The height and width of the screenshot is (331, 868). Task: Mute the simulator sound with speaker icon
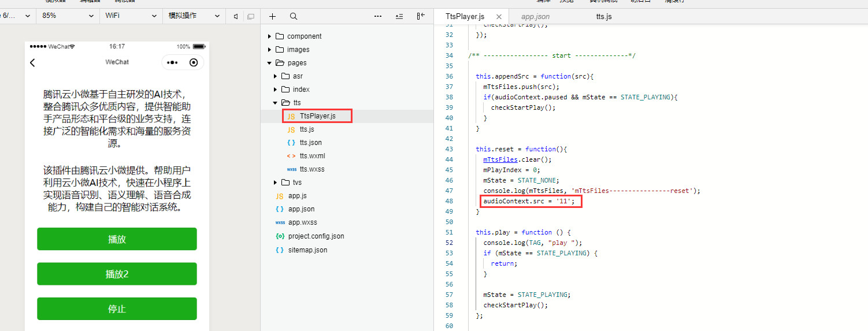(236, 16)
